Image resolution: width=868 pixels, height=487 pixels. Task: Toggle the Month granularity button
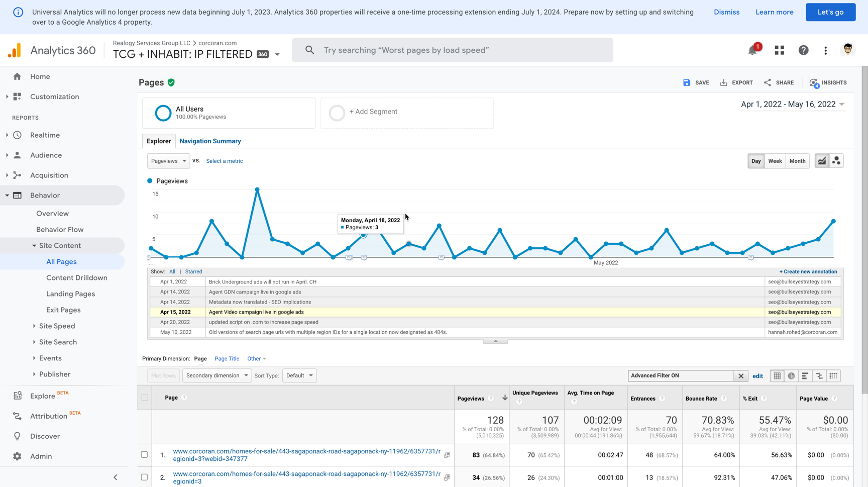click(797, 161)
